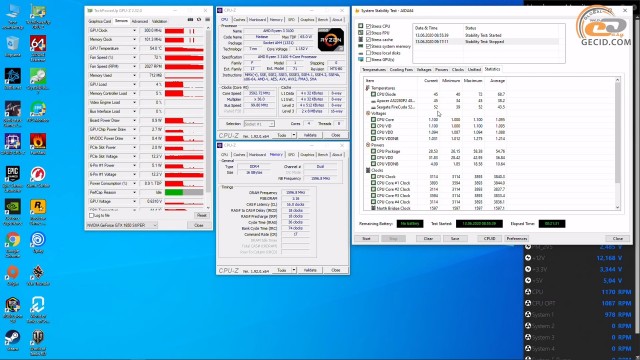Viewport: 640px width, 360px height.
Task: Open GPU-Z hamburger menu icon
Action: (207, 20)
